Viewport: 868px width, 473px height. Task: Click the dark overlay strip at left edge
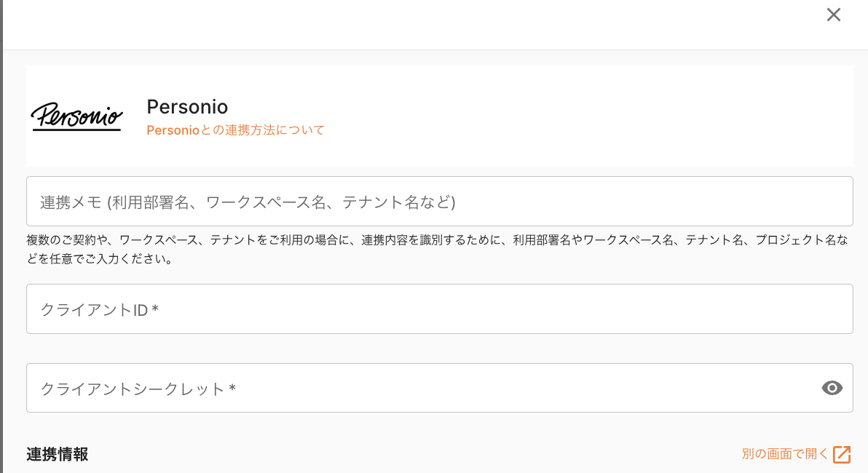pos(1,236)
